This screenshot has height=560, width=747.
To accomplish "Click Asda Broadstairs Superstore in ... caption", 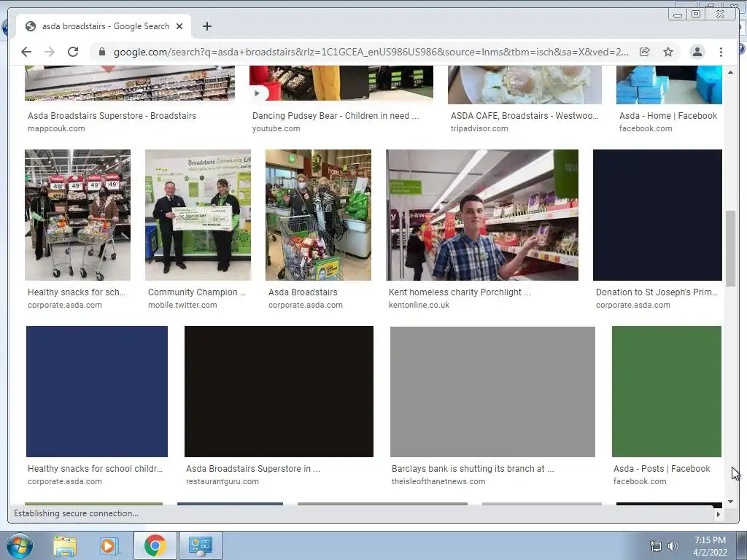I will point(253,469).
